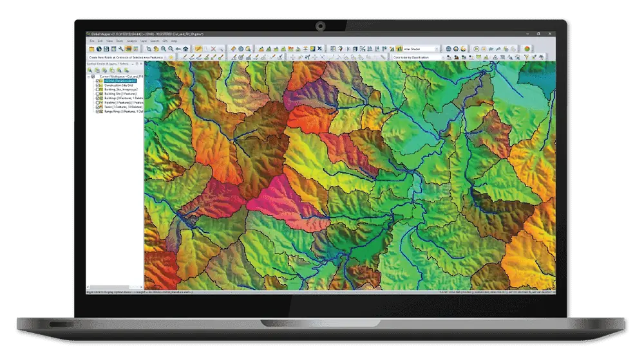Select the Pipeline layer row
This screenshot has height=355, width=644.
[123, 102]
